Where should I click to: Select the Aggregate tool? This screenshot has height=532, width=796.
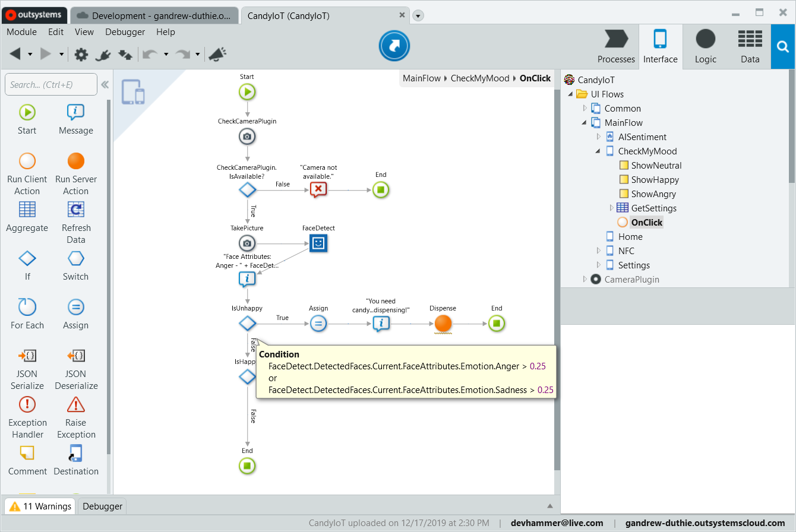pyautogui.click(x=27, y=217)
